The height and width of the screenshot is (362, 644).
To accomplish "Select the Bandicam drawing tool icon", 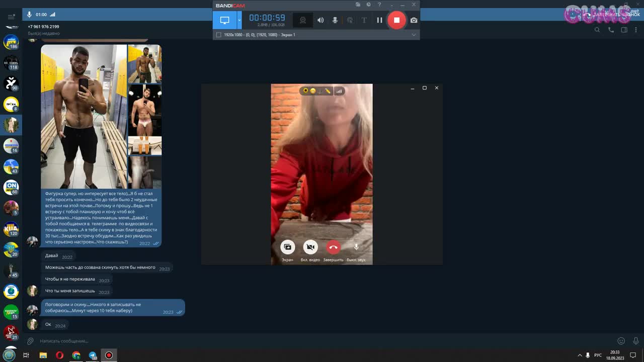I will (x=349, y=20).
